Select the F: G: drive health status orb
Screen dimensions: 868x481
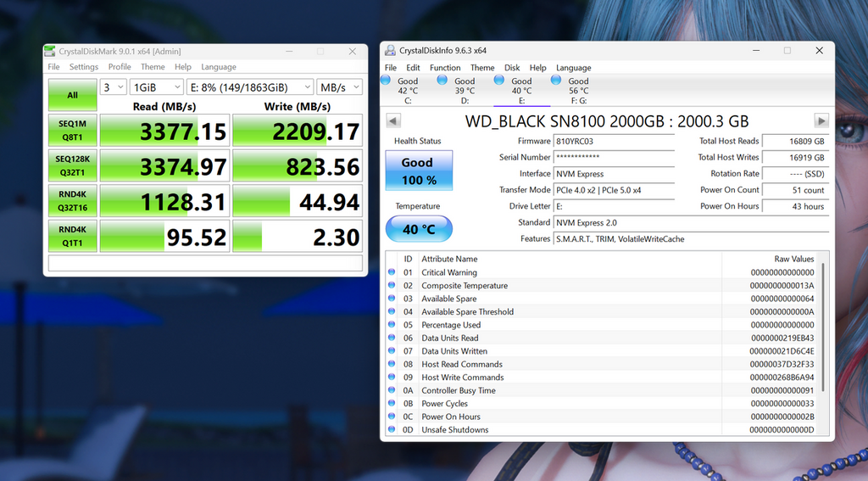click(x=556, y=81)
